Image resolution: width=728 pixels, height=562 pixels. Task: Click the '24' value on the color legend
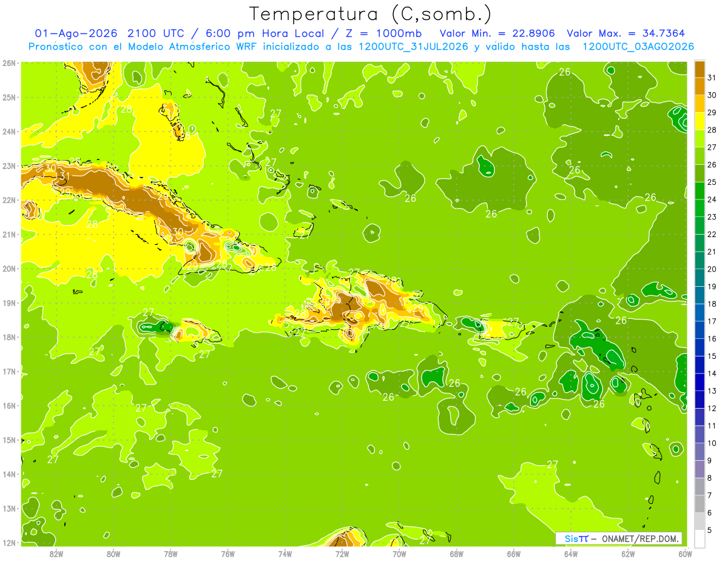[x=712, y=199]
